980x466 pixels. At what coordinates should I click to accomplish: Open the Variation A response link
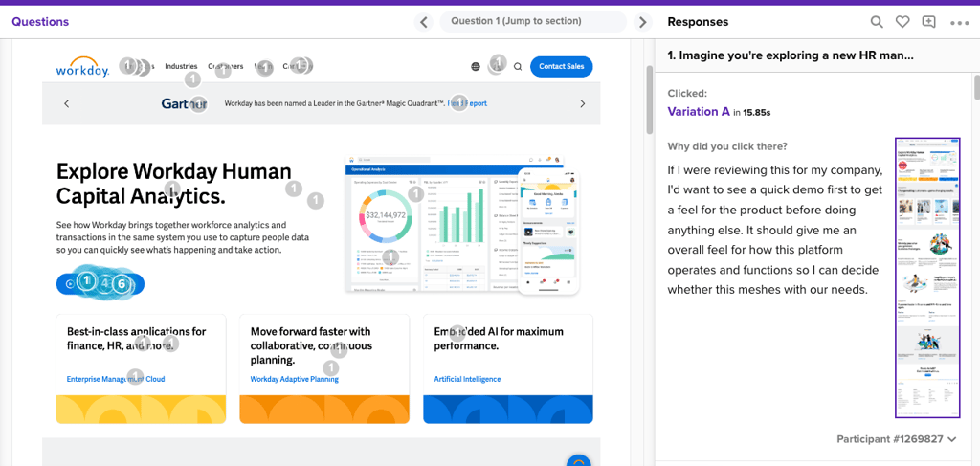699,112
